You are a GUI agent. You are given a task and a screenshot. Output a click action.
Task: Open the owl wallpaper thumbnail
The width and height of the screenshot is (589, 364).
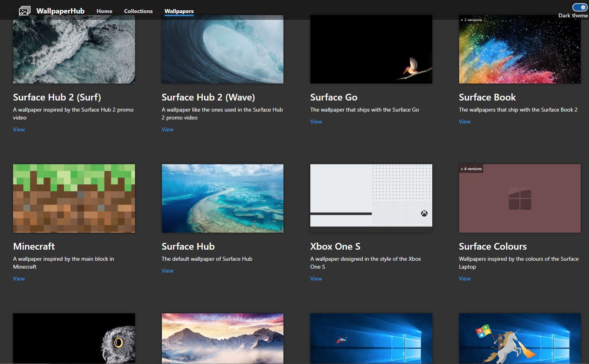click(x=74, y=338)
